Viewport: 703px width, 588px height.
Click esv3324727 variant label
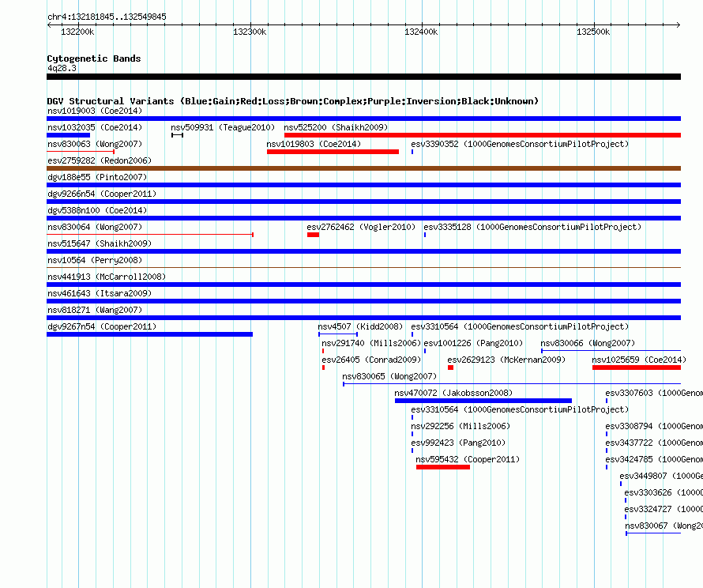tap(664, 509)
